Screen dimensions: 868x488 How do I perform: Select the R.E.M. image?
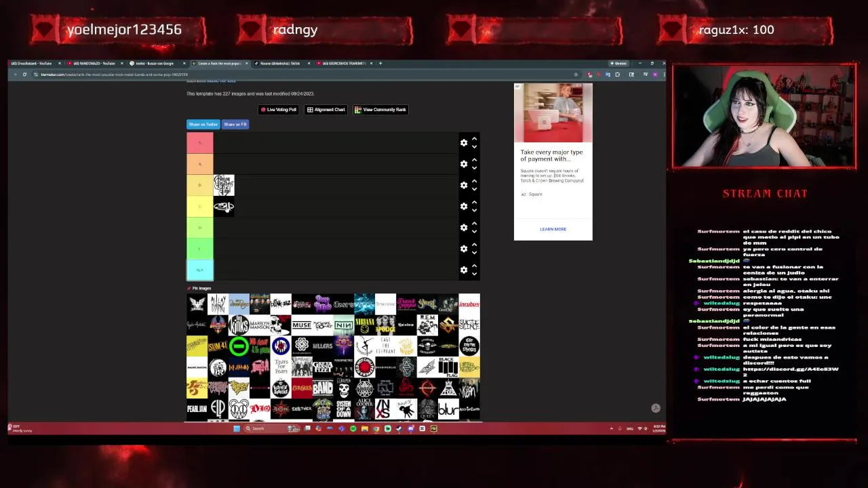(x=427, y=325)
